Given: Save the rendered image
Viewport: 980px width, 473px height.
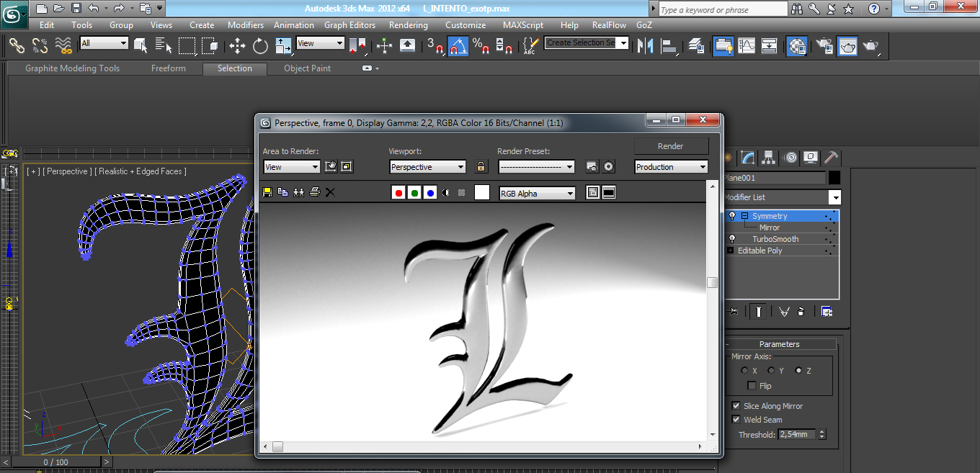Looking at the screenshot, I should coord(267,192).
